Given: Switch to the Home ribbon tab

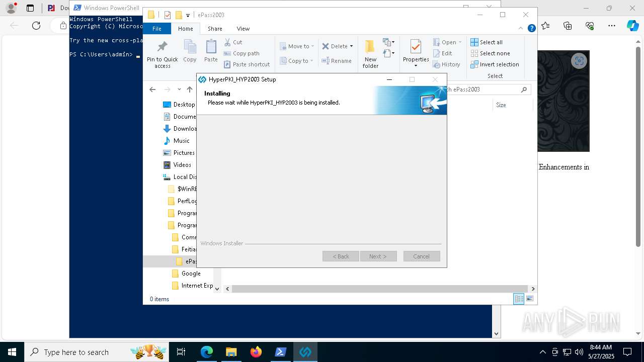Looking at the screenshot, I should tap(185, 29).
